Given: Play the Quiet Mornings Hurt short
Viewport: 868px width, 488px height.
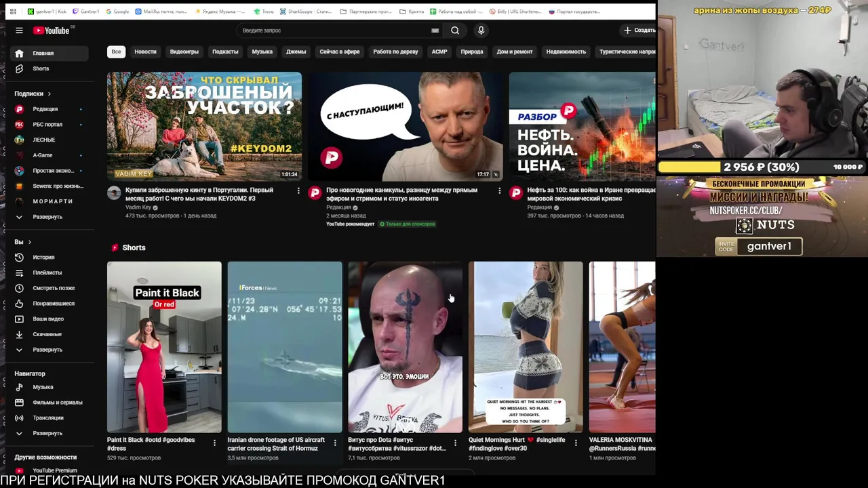Looking at the screenshot, I should 526,347.
